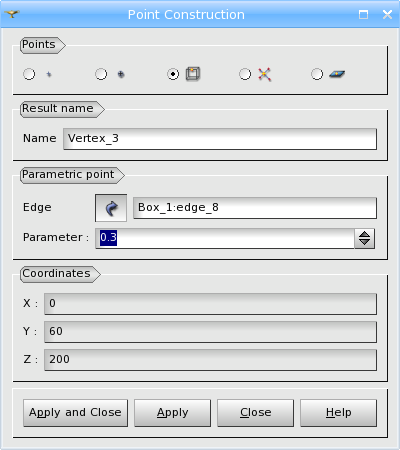Increase the Parameter value with up arrow
400x450 pixels.
365,234
